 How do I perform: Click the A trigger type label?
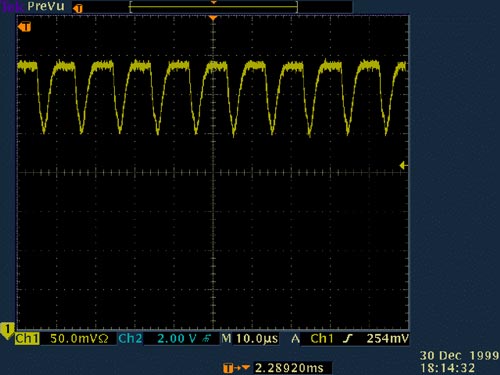[295, 339]
